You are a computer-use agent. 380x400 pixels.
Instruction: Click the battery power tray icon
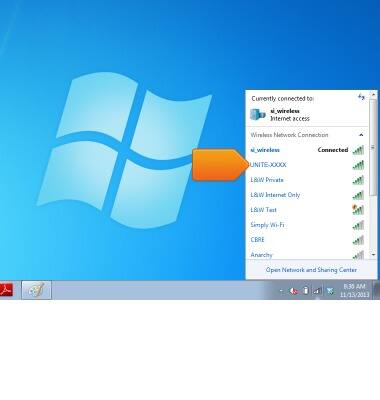(305, 291)
